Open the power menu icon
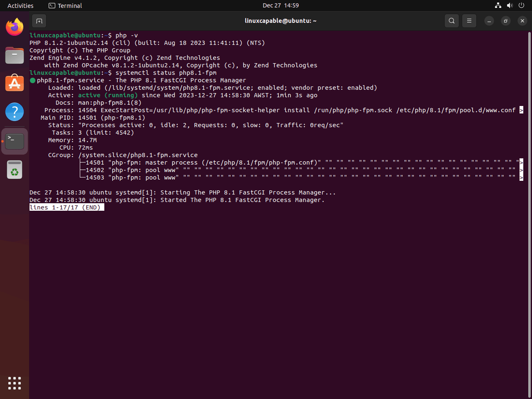The height and width of the screenshot is (399, 532). pyautogui.click(x=521, y=5)
